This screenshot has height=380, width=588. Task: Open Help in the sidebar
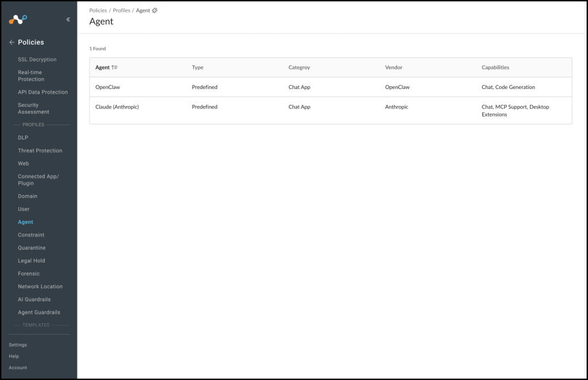(x=14, y=356)
